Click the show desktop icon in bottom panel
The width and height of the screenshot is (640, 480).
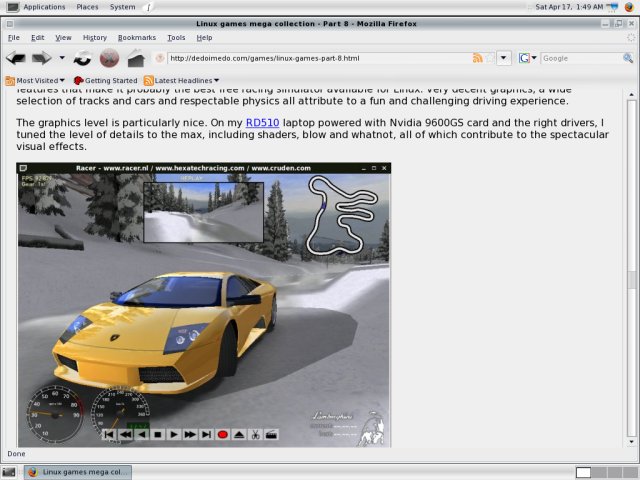[x=10, y=472]
